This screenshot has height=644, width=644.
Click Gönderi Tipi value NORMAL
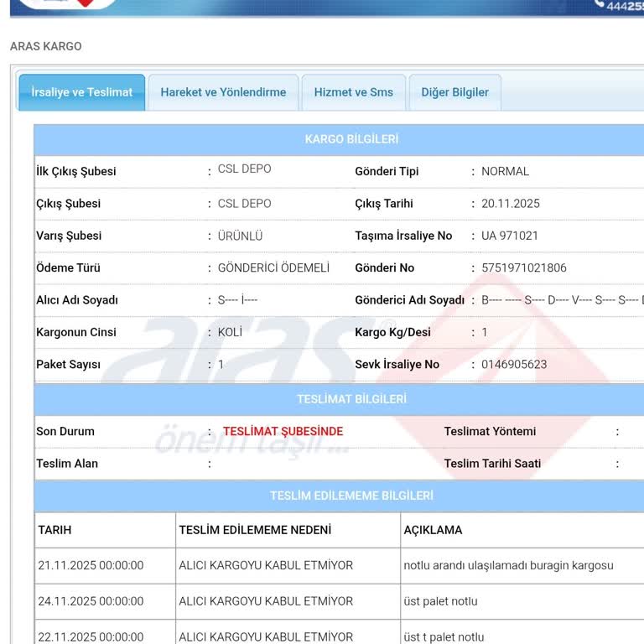[505, 171]
